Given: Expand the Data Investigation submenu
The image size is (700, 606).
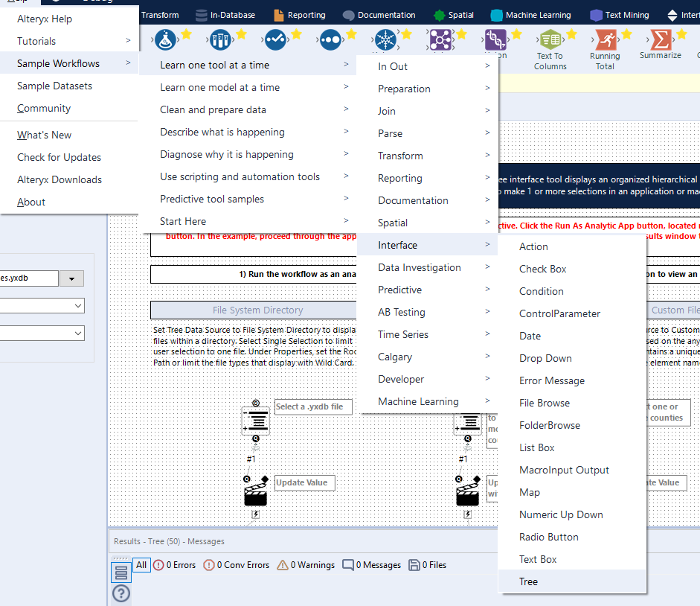Looking at the screenshot, I should click(x=427, y=267).
